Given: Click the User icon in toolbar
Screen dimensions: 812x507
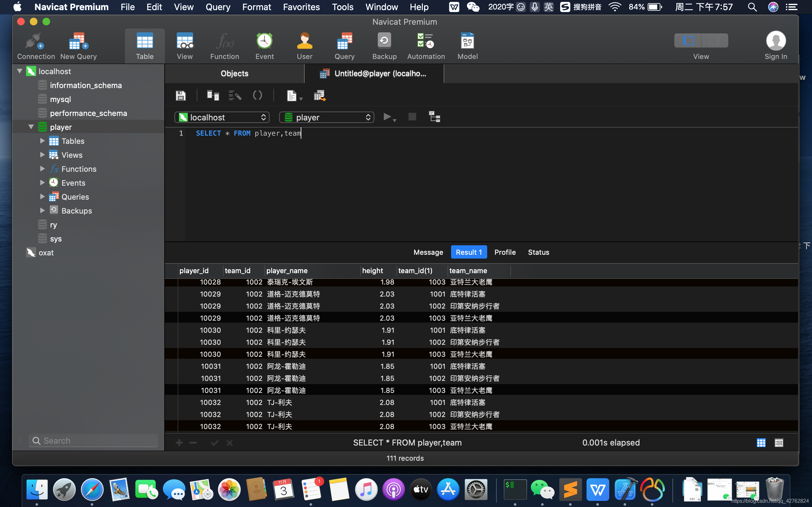Looking at the screenshot, I should (x=304, y=46).
